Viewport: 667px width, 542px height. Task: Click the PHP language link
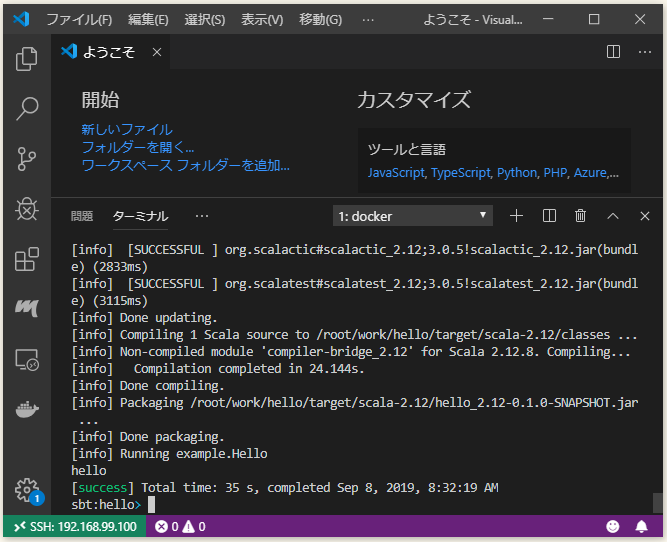tap(555, 173)
